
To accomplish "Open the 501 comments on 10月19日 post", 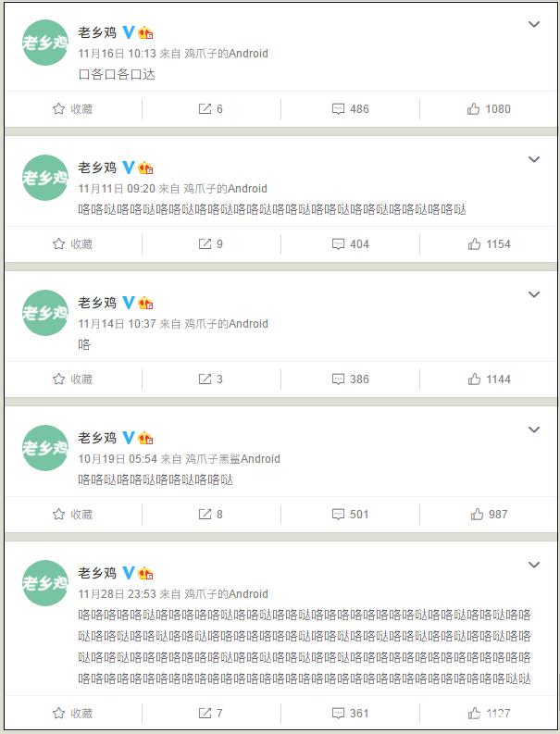I will coord(350,514).
